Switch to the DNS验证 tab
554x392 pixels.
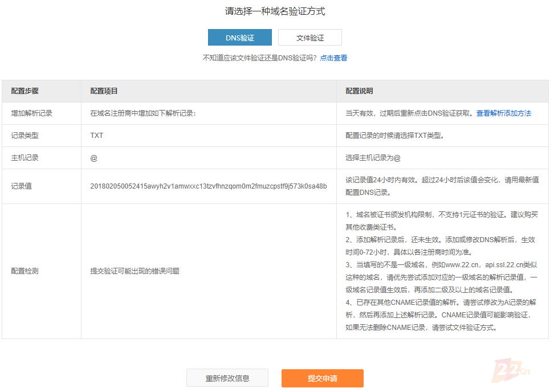239,38
